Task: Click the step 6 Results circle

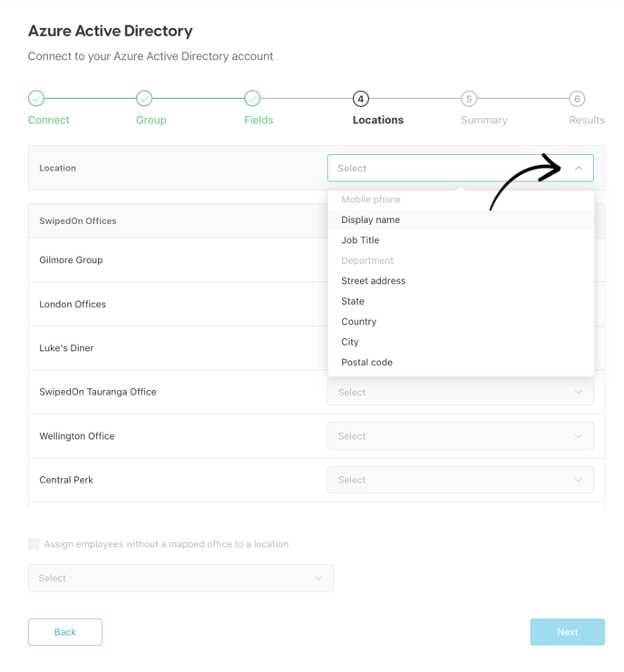Action: pos(577,99)
